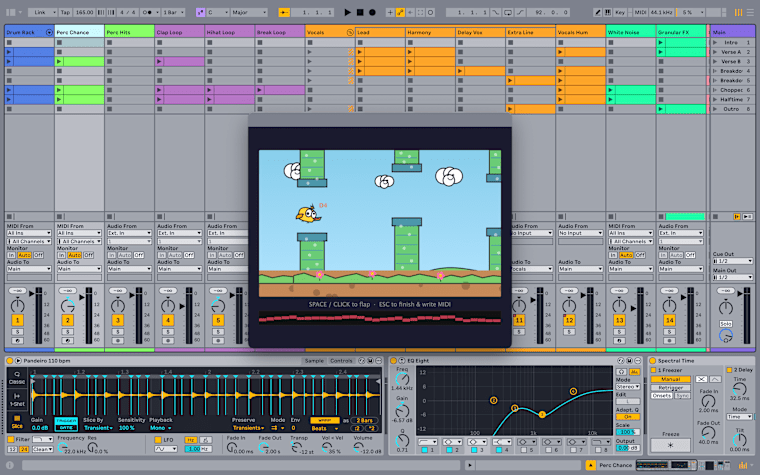Select the Perc Hits track header
The height and width of the screenshot is (475, 760).
click(x=129, y=32)
